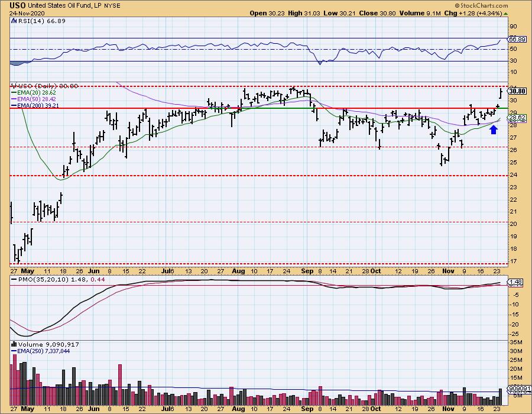532x414 pixels.
Task: Click the Oct label under the price panel
Action: click(x=375, y=271)
